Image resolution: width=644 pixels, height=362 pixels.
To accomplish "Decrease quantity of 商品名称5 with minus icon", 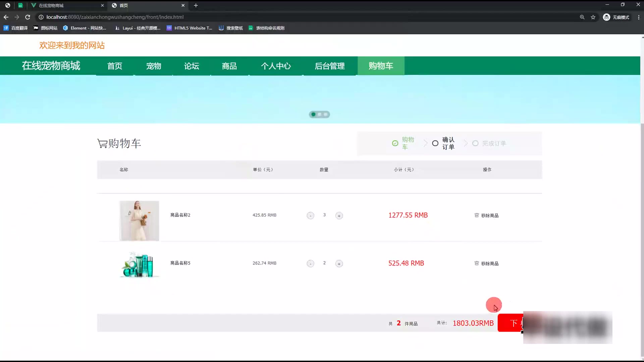I will (x=311, y=264).
